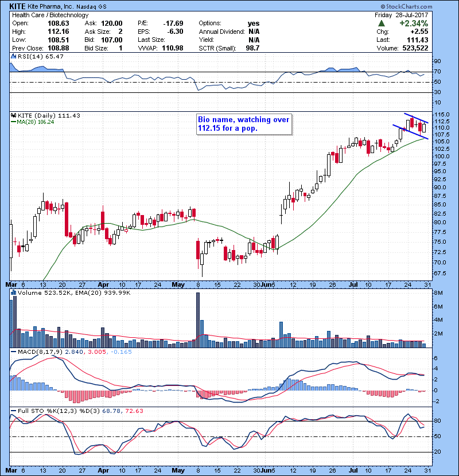Click the MACD(8,17,9) indicator label
Viewport: 459px width, 476px height.
tap(41, 352)
